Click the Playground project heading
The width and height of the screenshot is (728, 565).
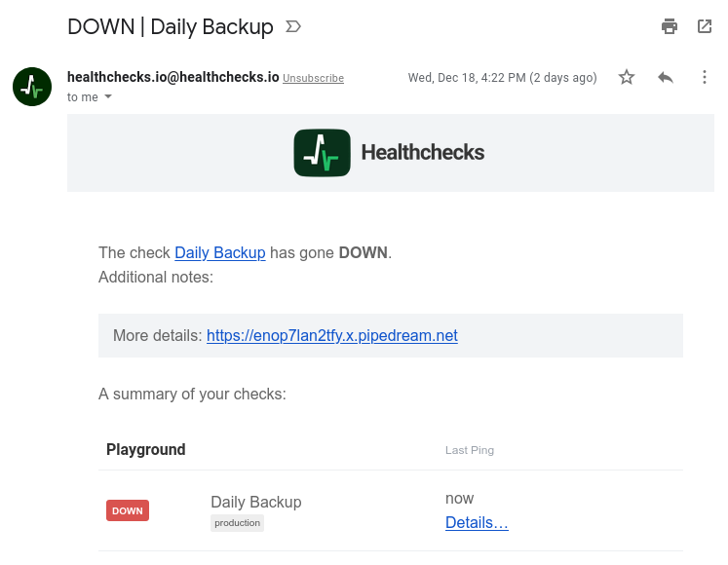click(x=146, y=449)
